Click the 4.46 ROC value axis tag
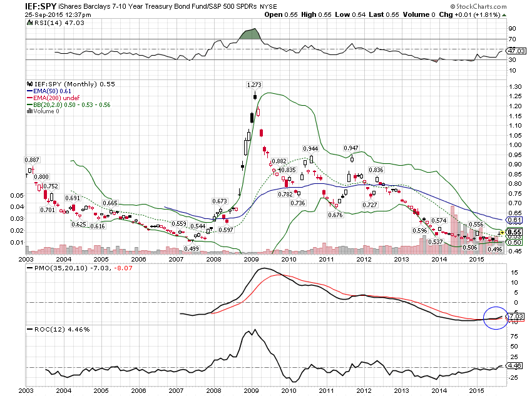Viewport: 532px width, 396px height. coord(514,365)
